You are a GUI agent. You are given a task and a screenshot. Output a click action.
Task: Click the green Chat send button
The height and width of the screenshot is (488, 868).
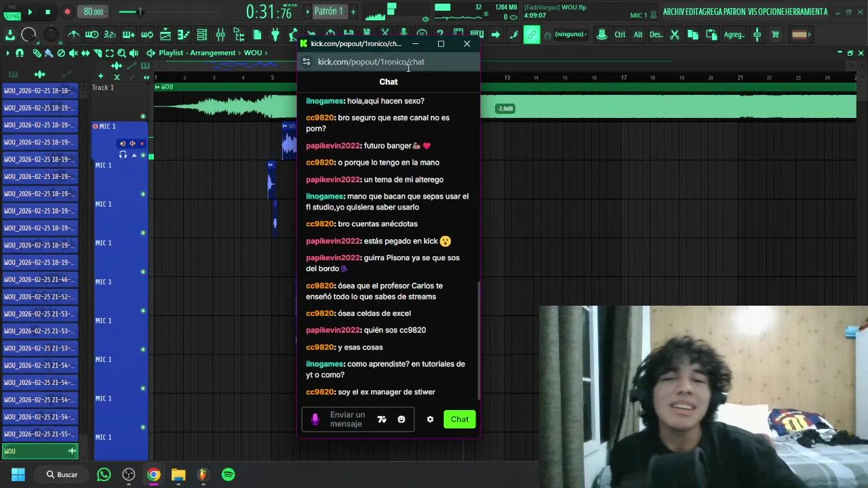click(x=460, y=420)
